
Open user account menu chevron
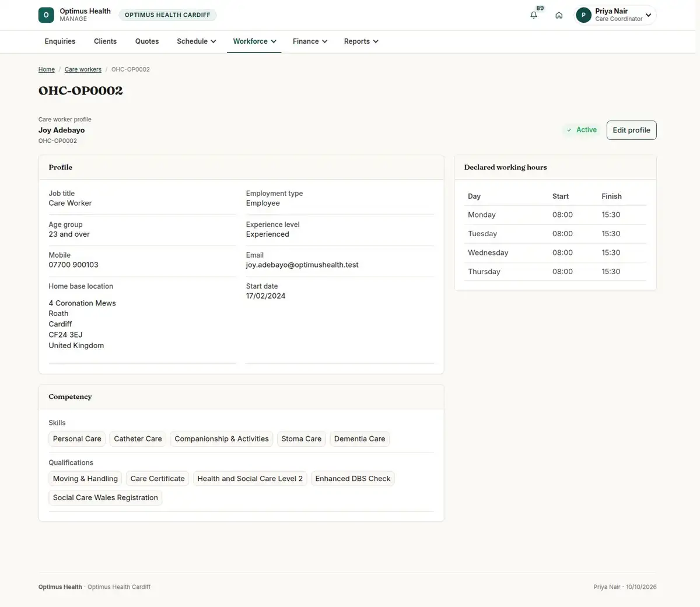click(x=648, y=15)
